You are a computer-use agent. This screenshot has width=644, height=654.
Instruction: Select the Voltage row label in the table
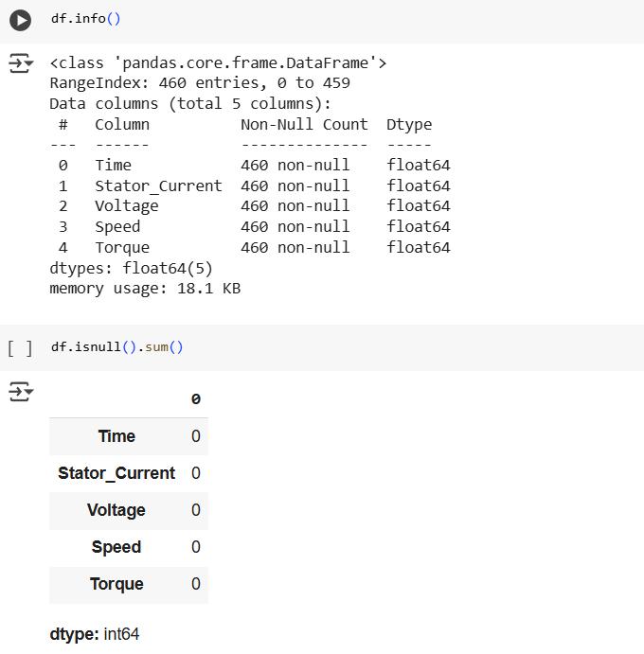[x=116, y=510]
